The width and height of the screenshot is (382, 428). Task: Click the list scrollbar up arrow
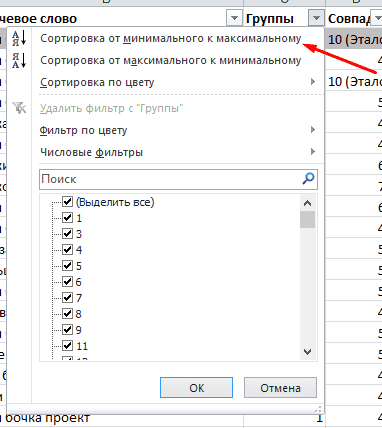pyautogui.click(x=307, y=203)
